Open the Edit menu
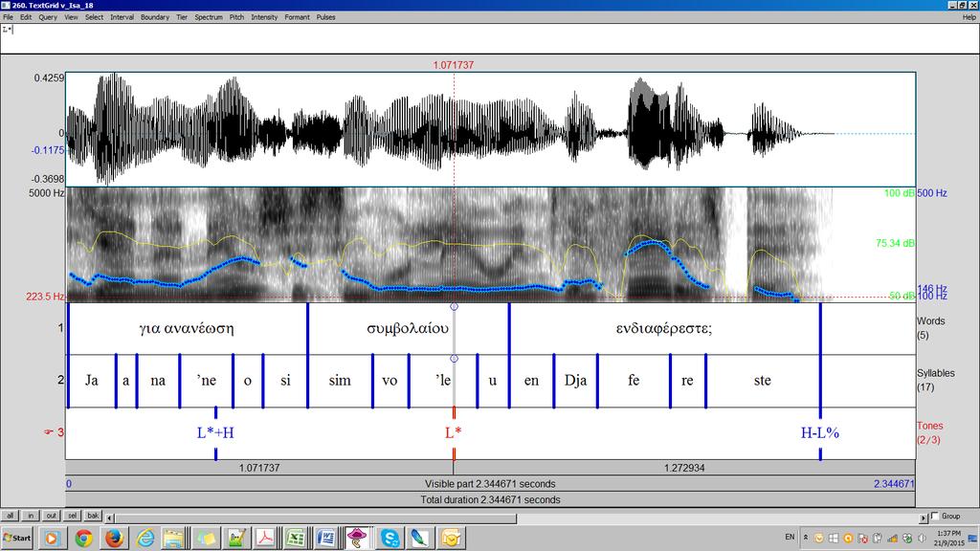980x551 pixels. [x=26, y=17]
